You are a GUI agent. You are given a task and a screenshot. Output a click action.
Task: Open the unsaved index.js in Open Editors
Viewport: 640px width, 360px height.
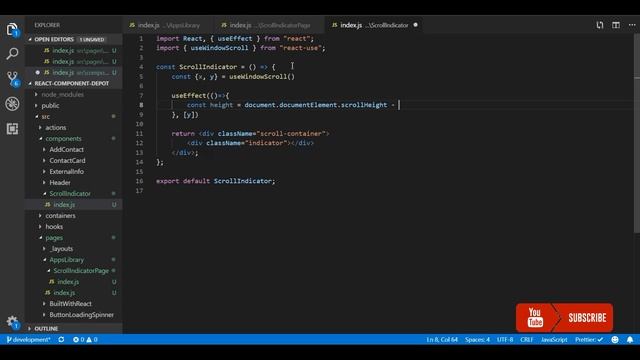click(73, 73)
